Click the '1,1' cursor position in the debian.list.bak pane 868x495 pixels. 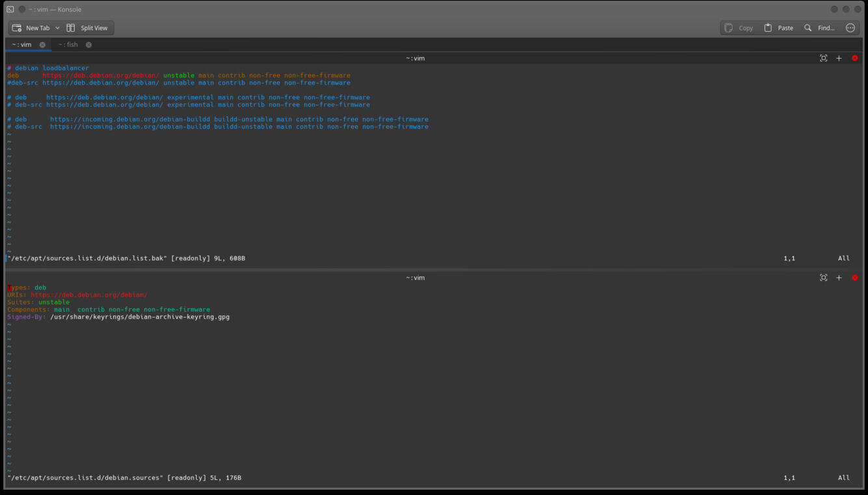789,258
